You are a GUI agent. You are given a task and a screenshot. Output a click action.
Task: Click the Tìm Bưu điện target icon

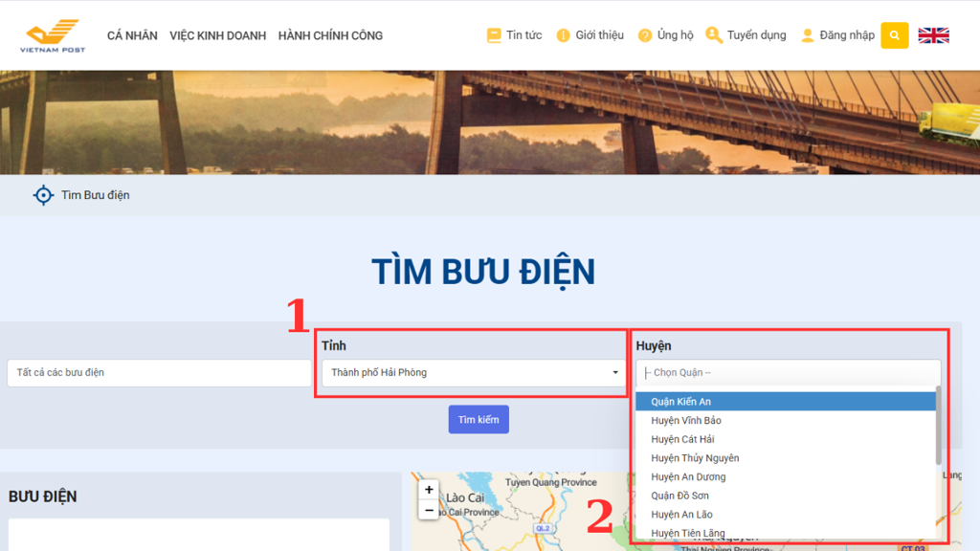(43, 195)
